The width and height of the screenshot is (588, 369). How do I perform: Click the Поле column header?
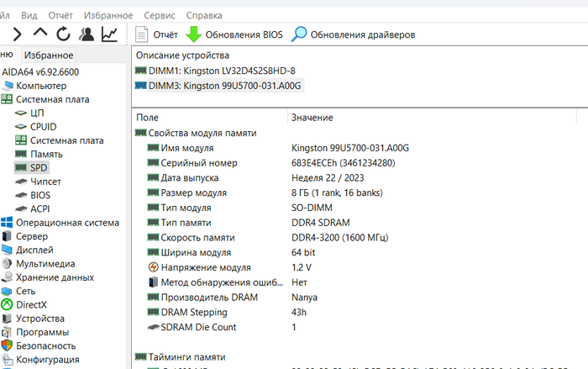147,118
